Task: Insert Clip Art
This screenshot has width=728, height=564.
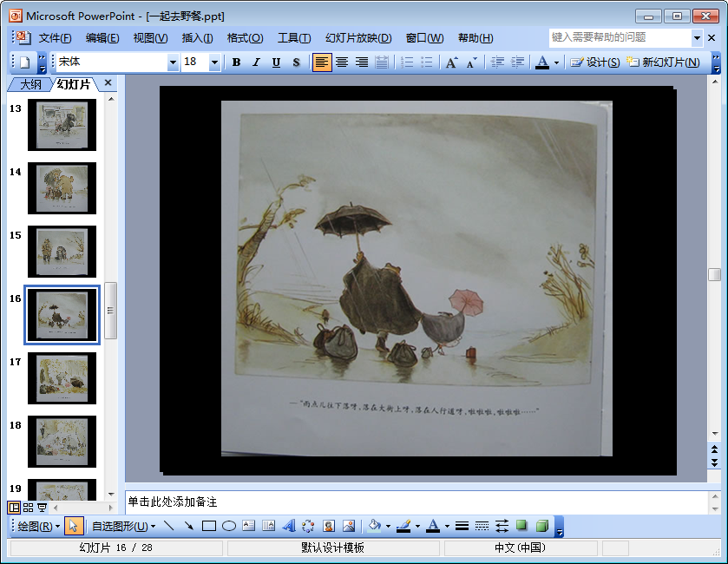Action: coord(329,526)
